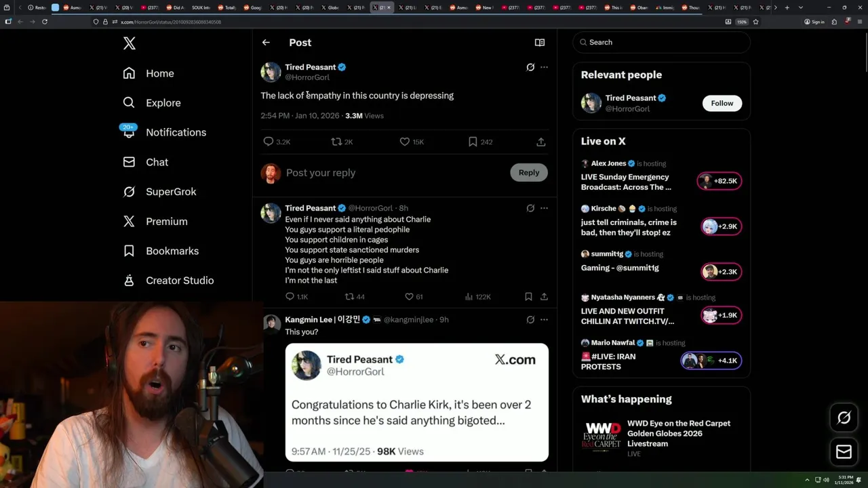
Task: Click repost icon showing 2K
Action: point(342,142)
